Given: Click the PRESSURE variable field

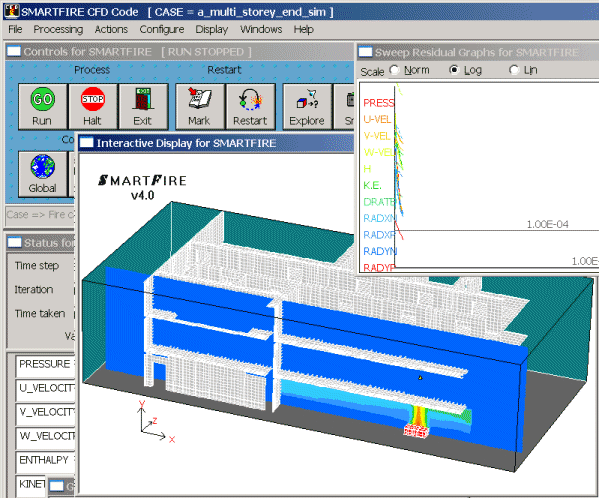Looking at the screenshot, I should tap(45, 365).
